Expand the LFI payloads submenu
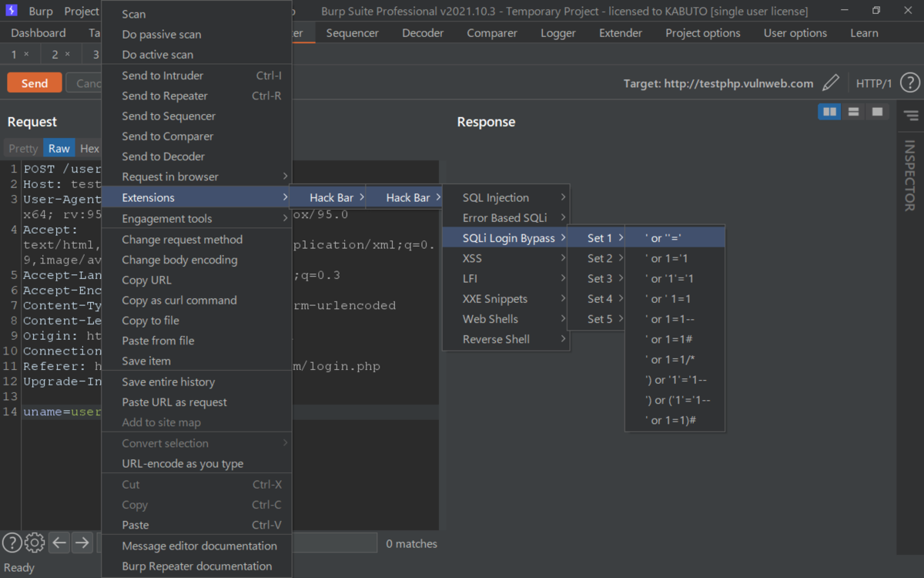 (x=506, y=278)
